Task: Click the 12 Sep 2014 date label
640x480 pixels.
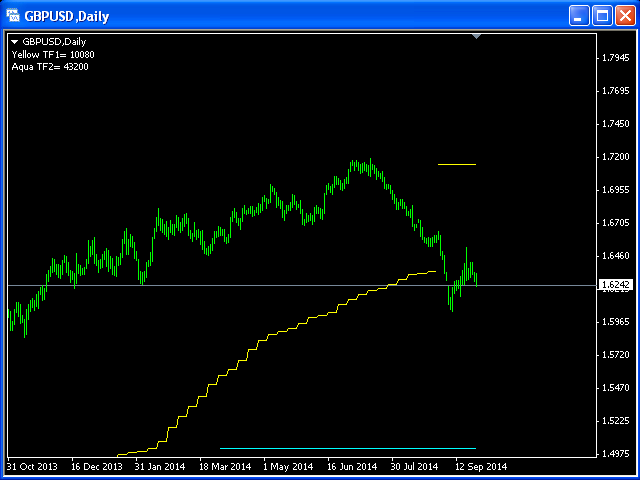Action: click(x=482, y=466)
